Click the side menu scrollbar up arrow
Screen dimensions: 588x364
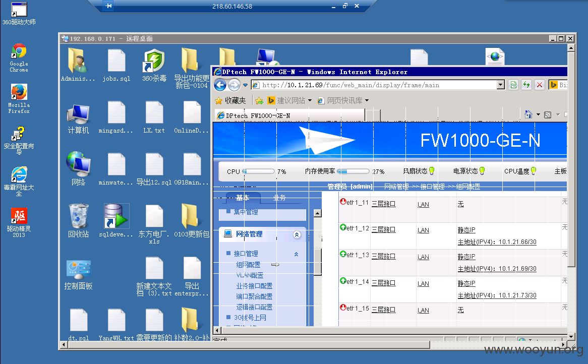(318, 213)
